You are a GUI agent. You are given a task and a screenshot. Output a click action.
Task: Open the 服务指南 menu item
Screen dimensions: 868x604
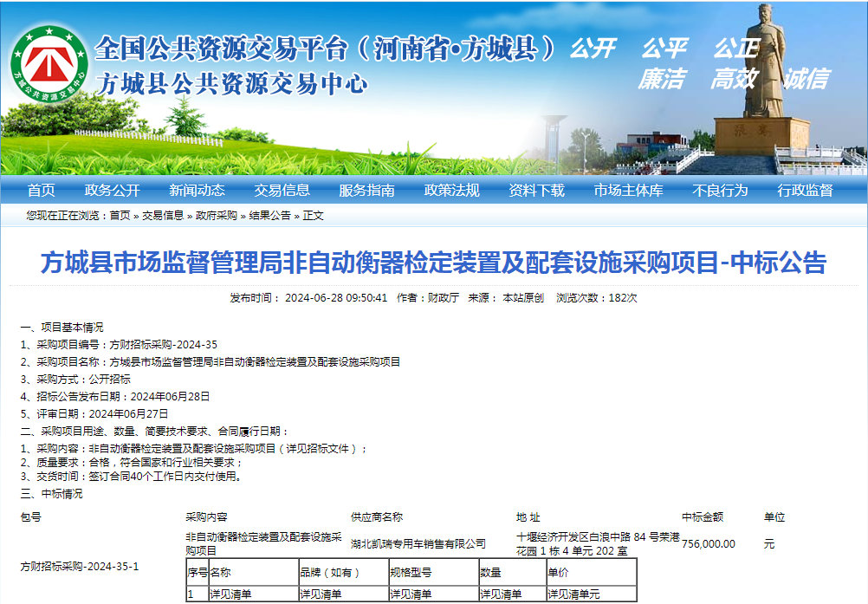pyautogui.click(x=366, y=191)
